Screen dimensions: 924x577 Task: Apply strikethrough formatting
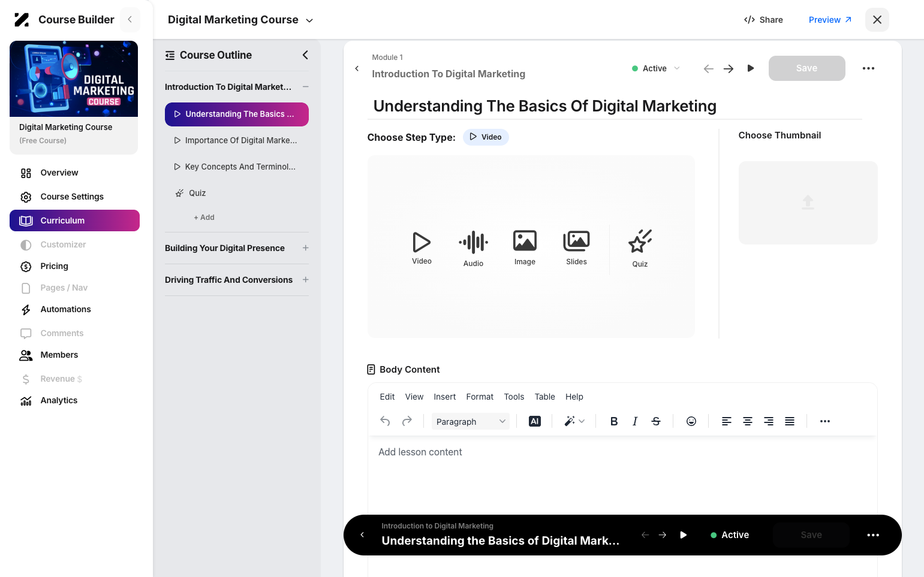tap(656, 421)
